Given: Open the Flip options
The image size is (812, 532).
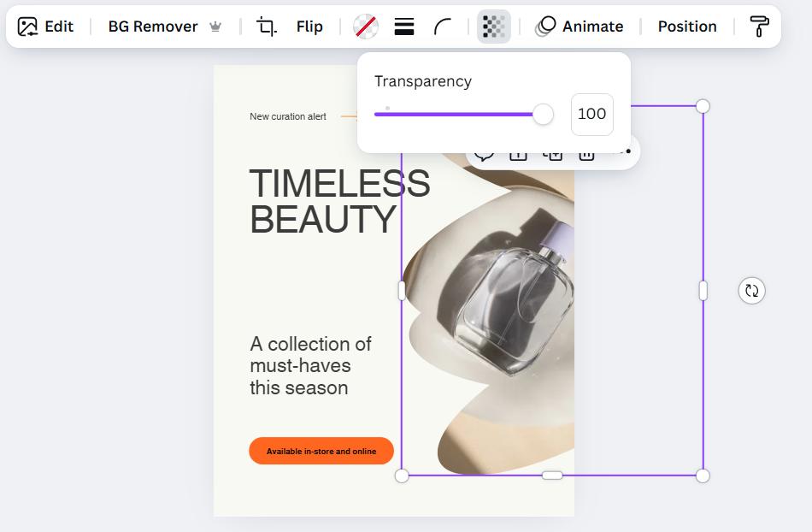Looking at the screenshot, I should [309, 27].
